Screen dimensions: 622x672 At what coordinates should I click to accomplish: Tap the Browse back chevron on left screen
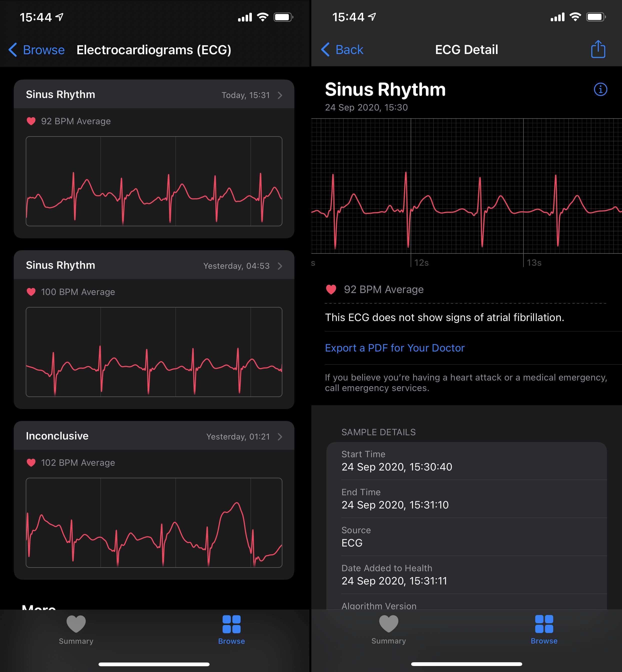click(x=13, y=50)
